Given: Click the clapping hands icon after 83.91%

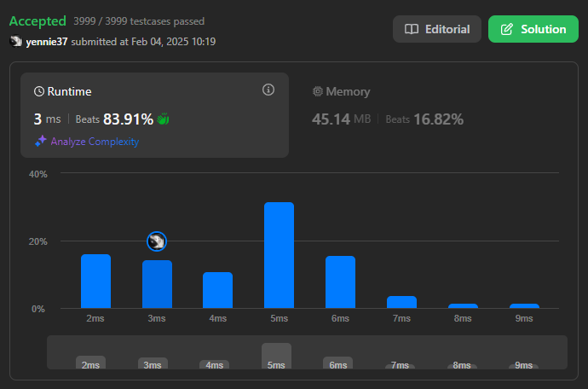Looking at the screenshot, I should (x=163, y=119).
